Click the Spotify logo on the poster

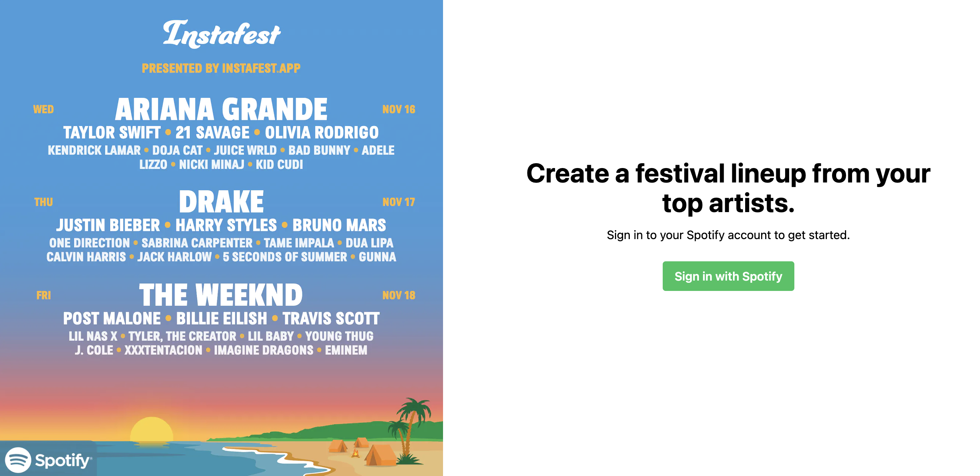(x=48, y=460)
